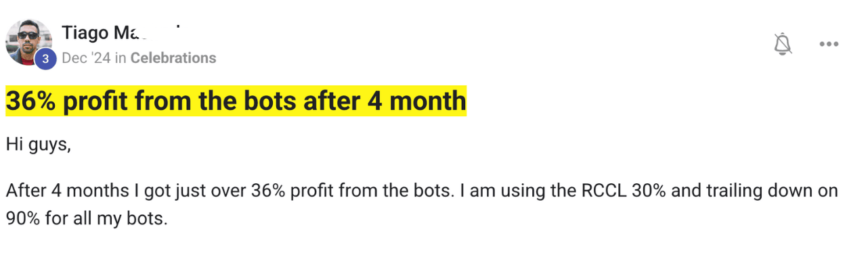
Task: Click the word 'in' before Celebrations
Action: (121, 58)
